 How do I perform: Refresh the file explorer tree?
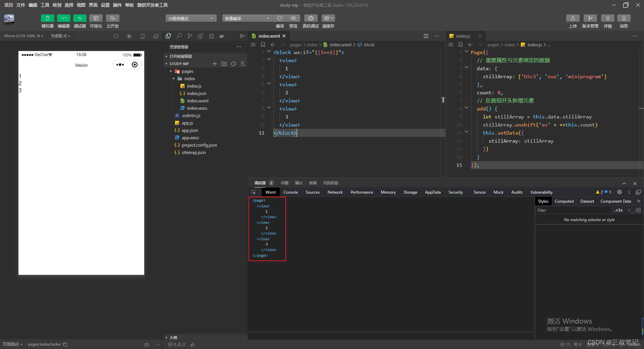(x=233, y=64)
